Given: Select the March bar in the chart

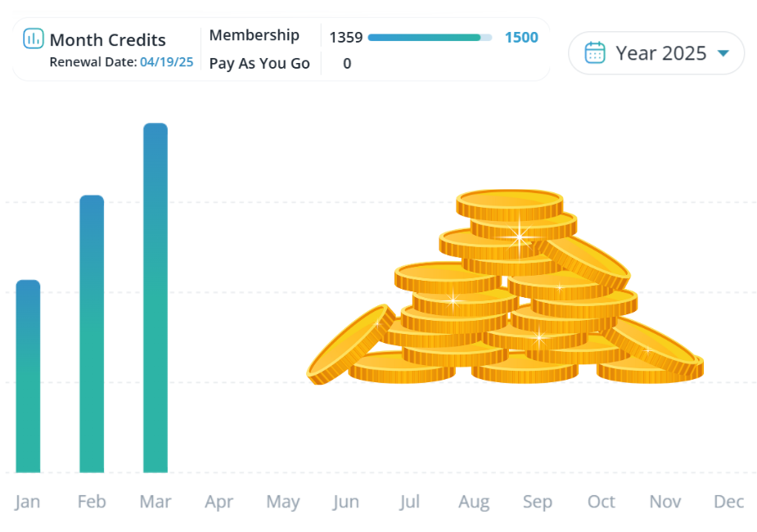Looking at the screenshot, I should pyautogui.click(x=155, y=298).
